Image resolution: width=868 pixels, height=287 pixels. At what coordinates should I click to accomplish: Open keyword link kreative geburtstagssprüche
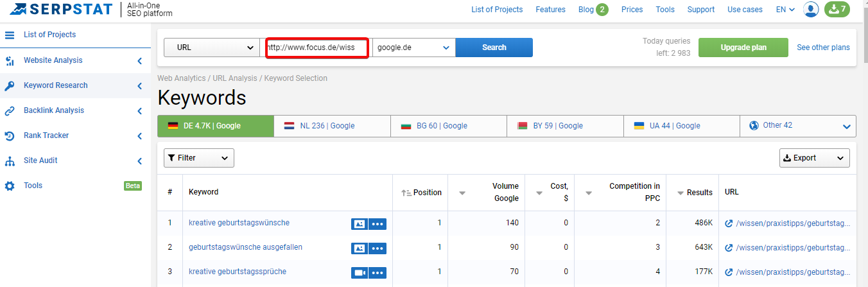pyautogui.click(x=238, y=272)
